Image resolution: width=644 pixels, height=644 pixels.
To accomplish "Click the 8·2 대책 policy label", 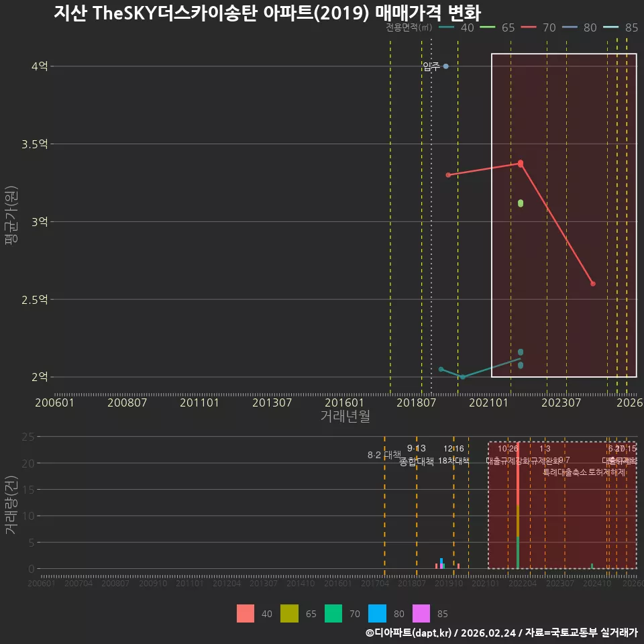I will click(x=384, y=455).
